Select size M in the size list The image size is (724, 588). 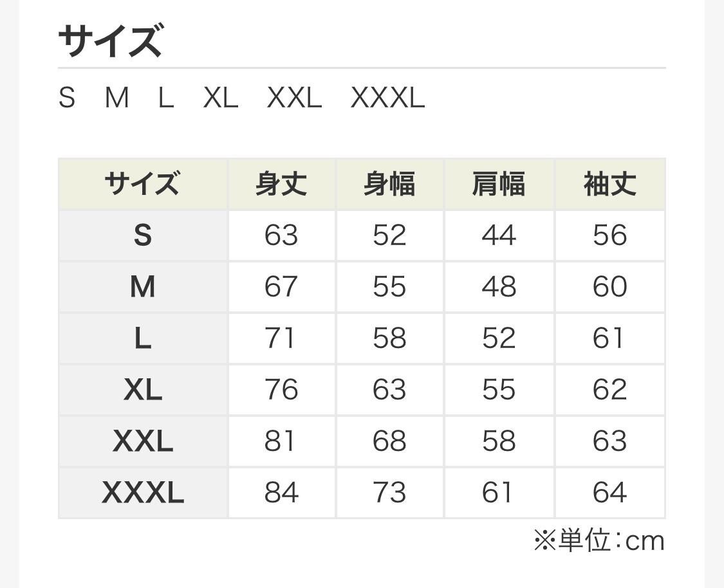[x=116, y=98]
